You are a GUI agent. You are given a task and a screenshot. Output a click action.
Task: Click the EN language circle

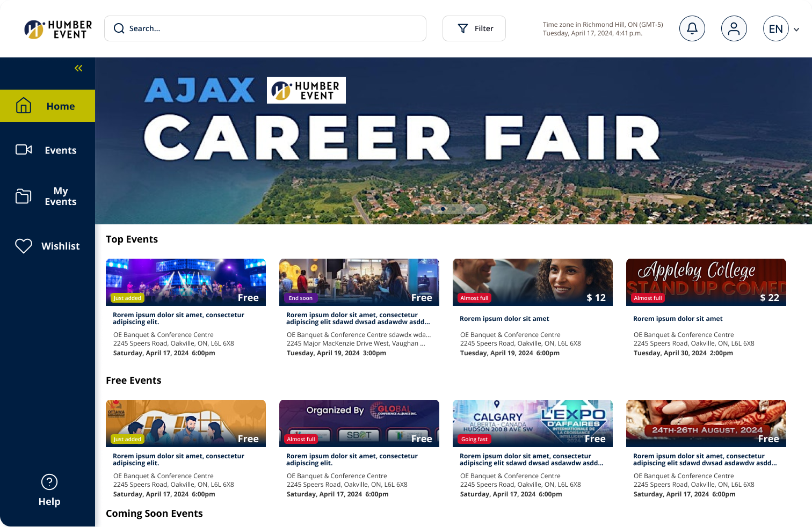pyautogui.click(x=776, y=28)
